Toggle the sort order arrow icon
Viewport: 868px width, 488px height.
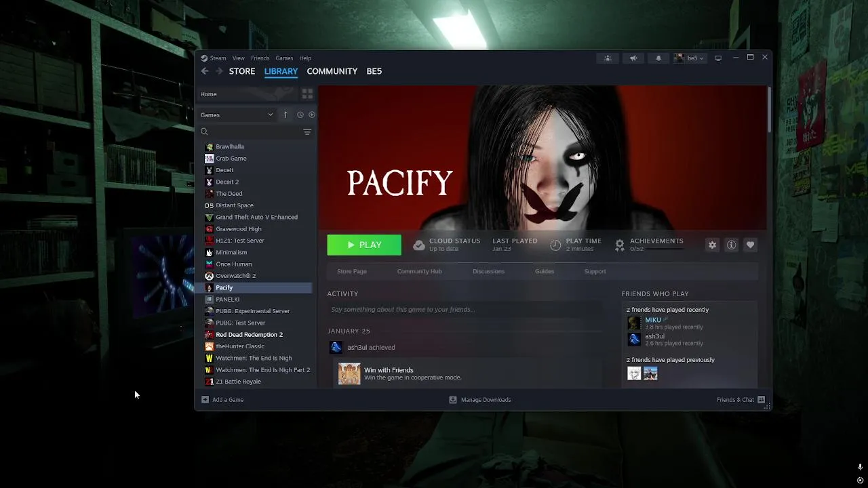click(285, 115)
